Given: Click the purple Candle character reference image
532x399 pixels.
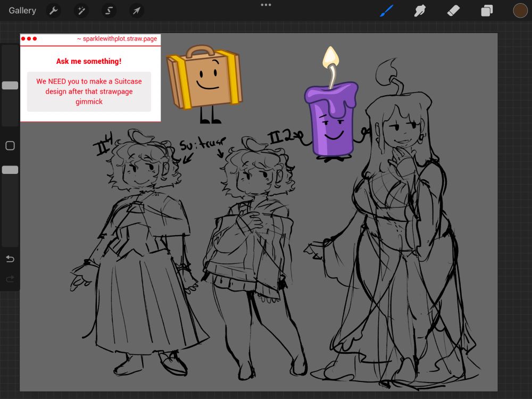Looking at the screenshot, I should [x=332, y=104].
